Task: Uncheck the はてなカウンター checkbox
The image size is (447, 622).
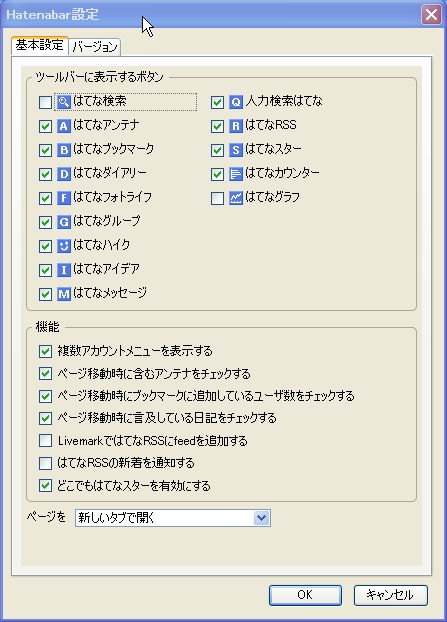Action: point(217,174)
